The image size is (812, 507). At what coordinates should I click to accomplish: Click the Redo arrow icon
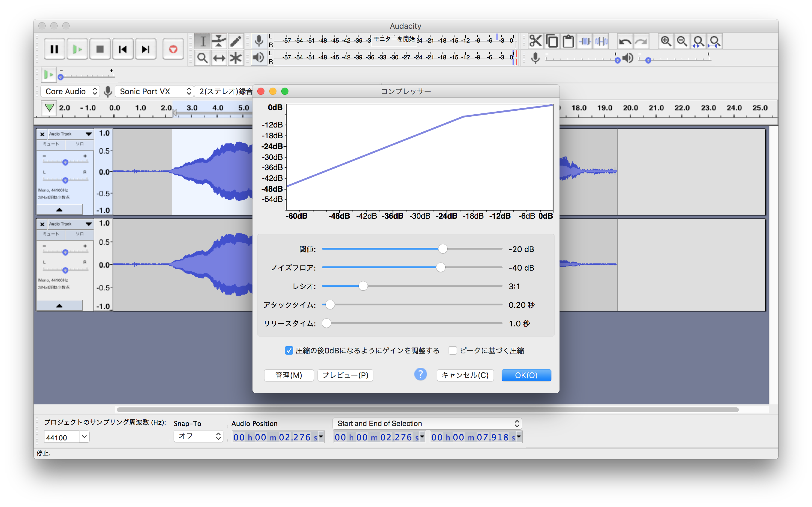[x=641, y=41]
